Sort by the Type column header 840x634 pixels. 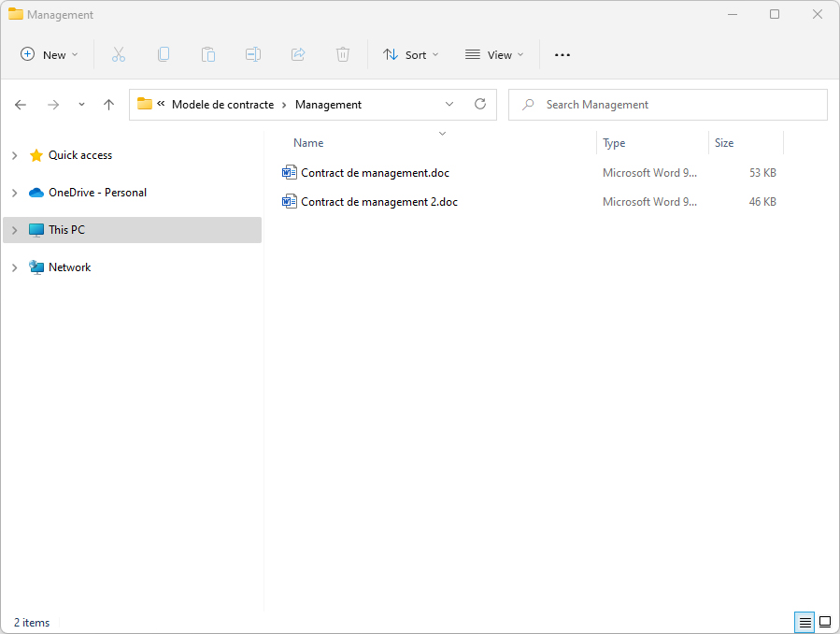(x=614, y=142)
